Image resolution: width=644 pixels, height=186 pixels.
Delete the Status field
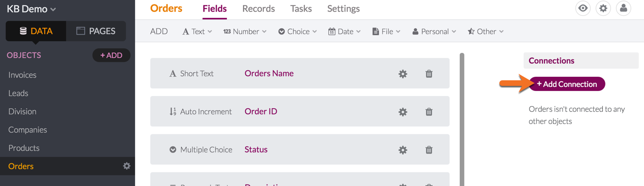coord(429,150)
